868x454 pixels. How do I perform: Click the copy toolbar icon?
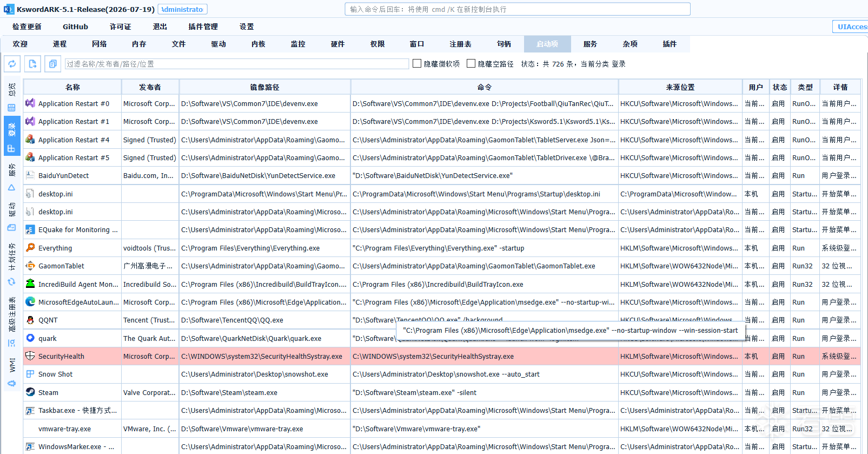tap(52, 64)
